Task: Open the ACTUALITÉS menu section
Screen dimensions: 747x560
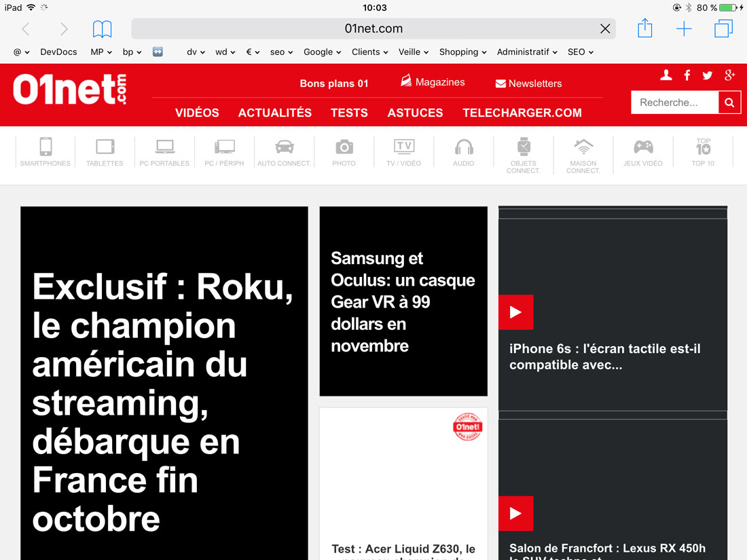Action: point(275,113)
